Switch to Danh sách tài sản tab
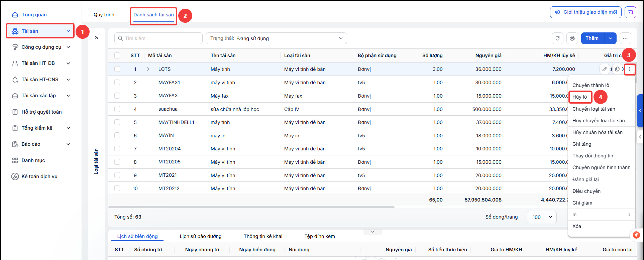 click(154, 15)
